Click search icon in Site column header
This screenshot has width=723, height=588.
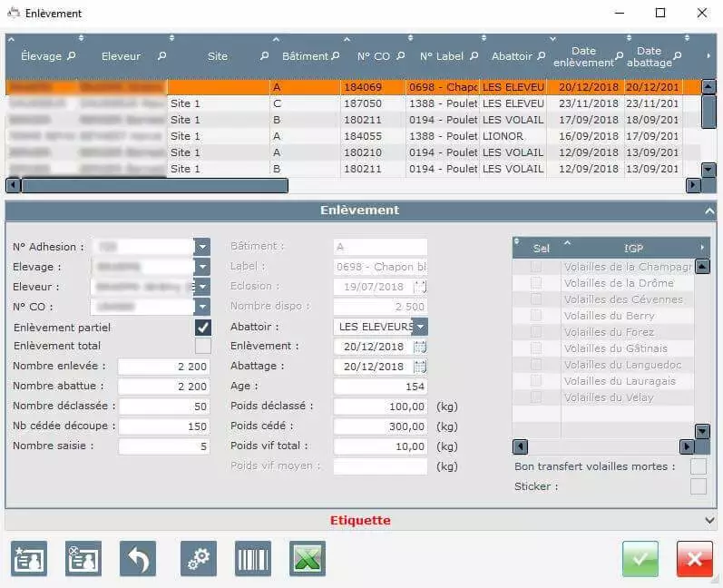[264, 55]
